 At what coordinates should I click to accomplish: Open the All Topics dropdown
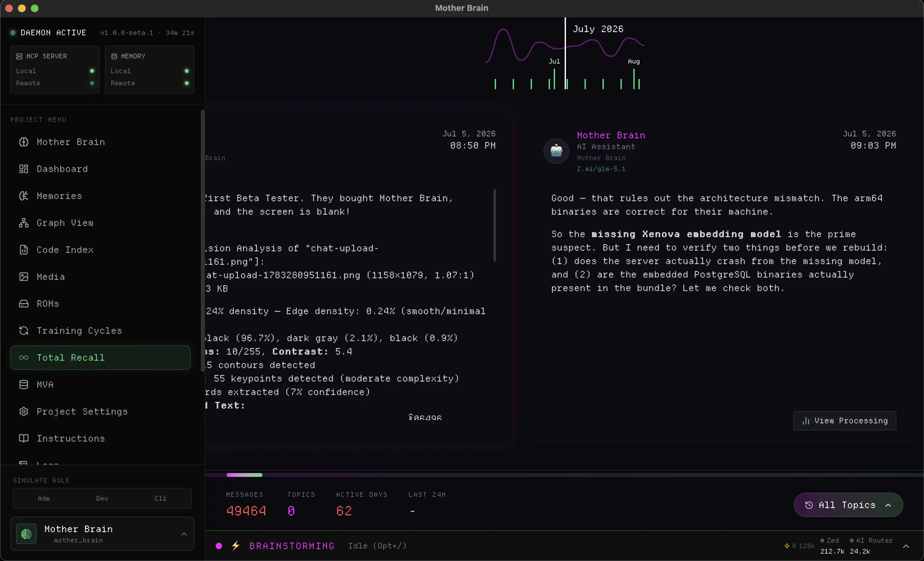point(848,505)
